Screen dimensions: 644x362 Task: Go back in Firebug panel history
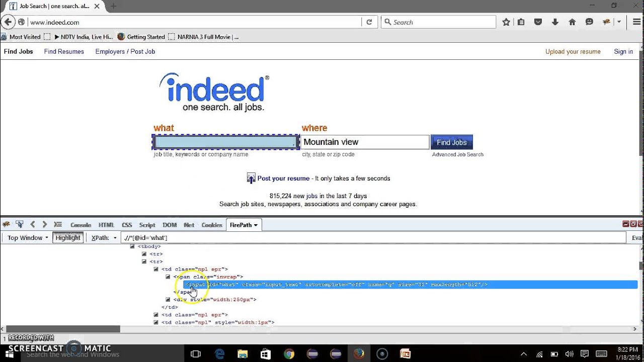tap(33, 225)
